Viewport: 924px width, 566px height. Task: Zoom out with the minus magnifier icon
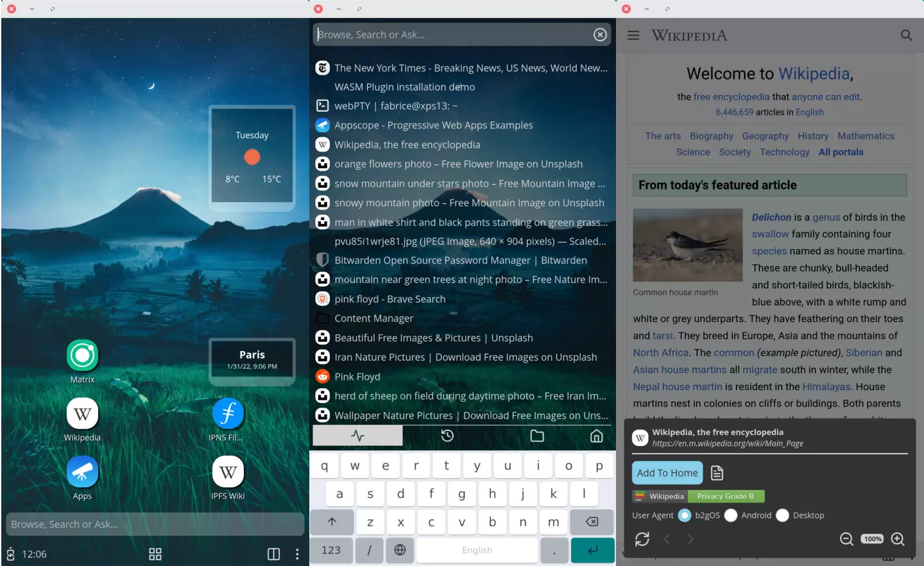(x=847, y=539)
